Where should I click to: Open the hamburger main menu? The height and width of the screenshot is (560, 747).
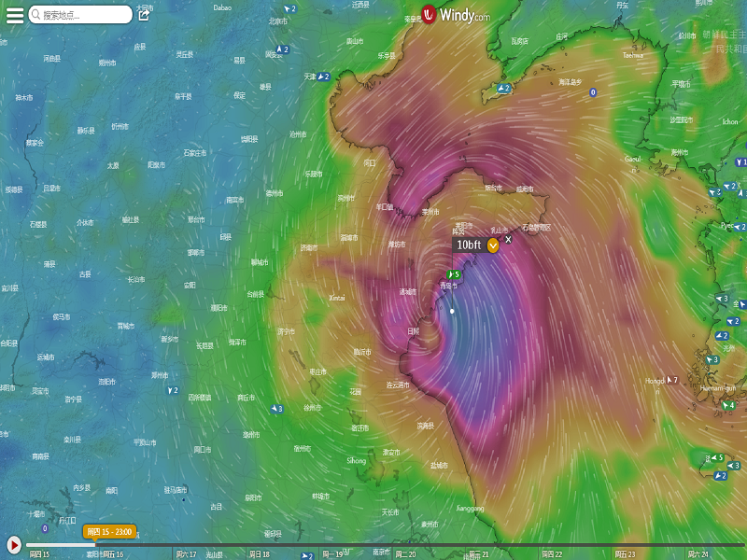(15, 15)
